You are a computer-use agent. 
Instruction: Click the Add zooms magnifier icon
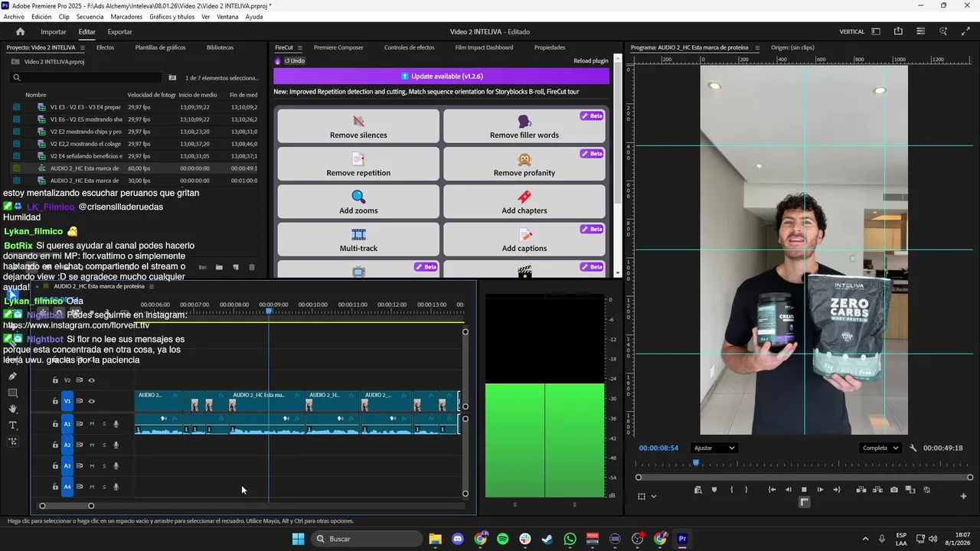358,197
